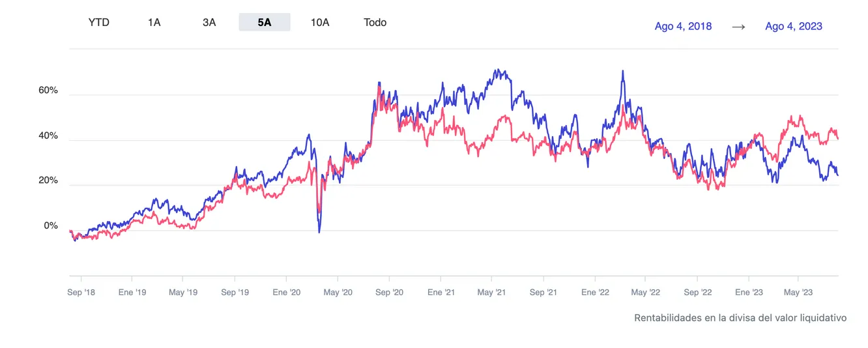
Task: Click the 0% y-axis label
Action: click(x=51, y=225)
